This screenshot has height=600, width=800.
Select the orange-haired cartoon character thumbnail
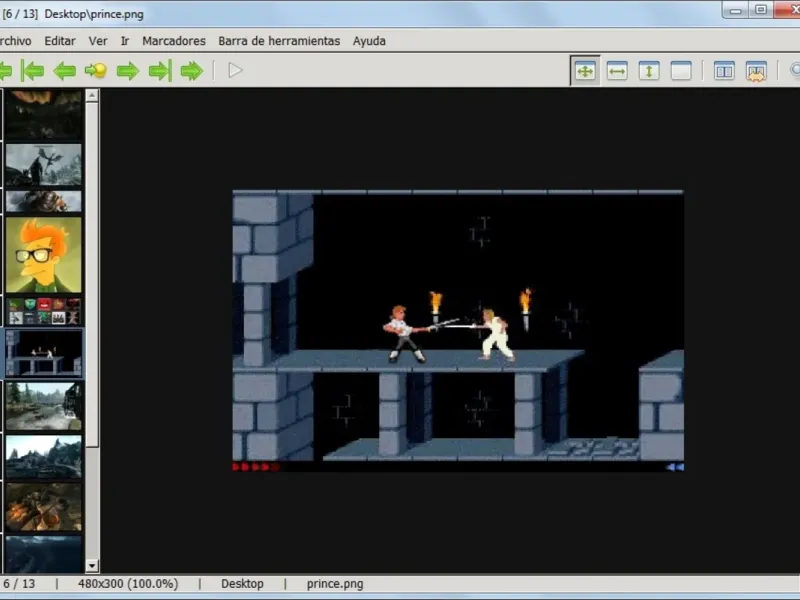tap(43, 255)
